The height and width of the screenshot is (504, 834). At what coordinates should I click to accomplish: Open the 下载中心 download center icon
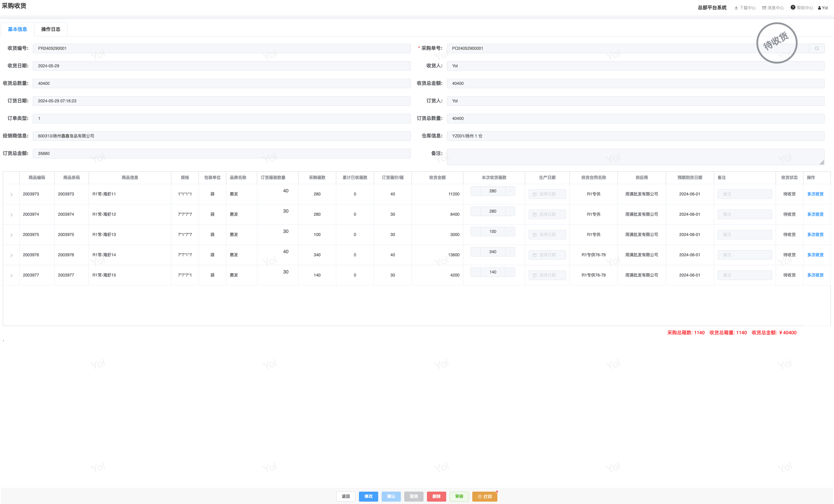point(736,8)
